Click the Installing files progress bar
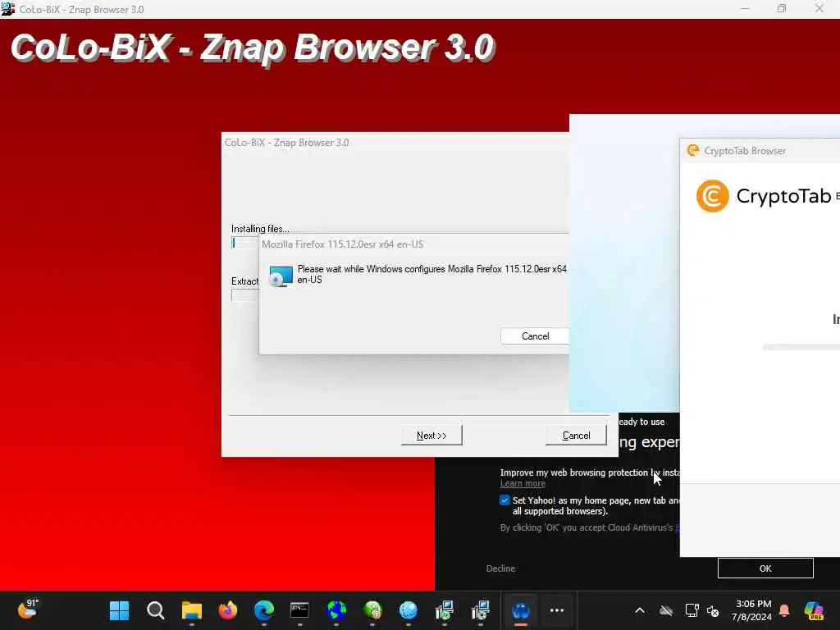Image resolution: width=840 pixels, height=630 pixels. pos(244,243)
